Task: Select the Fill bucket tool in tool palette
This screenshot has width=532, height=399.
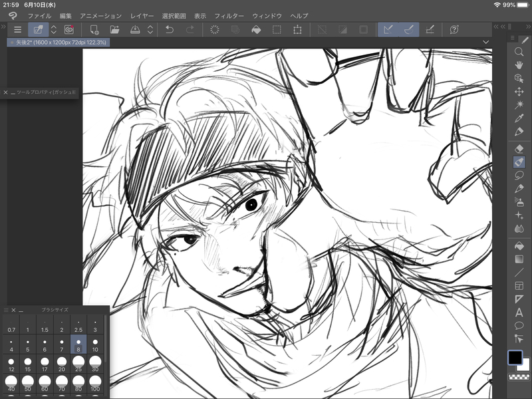Action: point(519,245)
